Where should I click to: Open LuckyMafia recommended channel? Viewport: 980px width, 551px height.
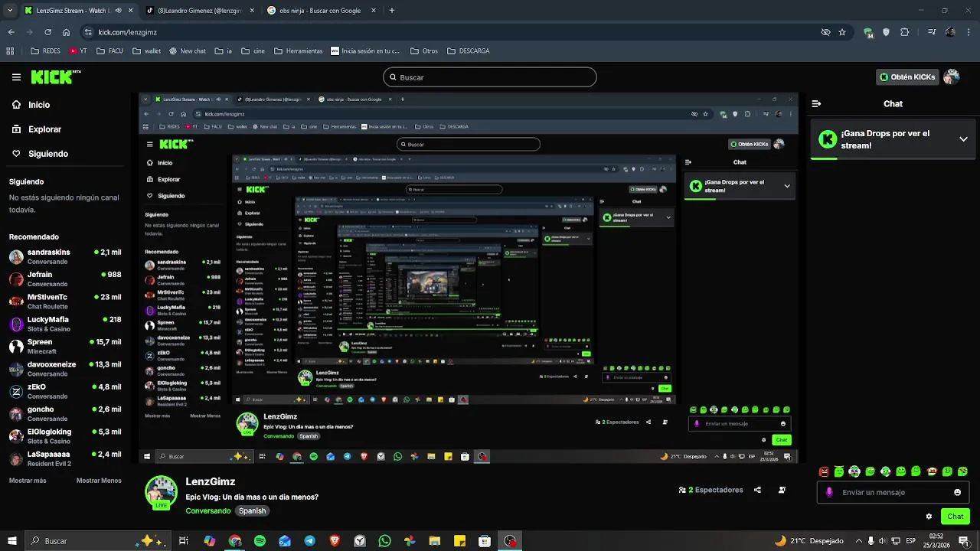66,324
